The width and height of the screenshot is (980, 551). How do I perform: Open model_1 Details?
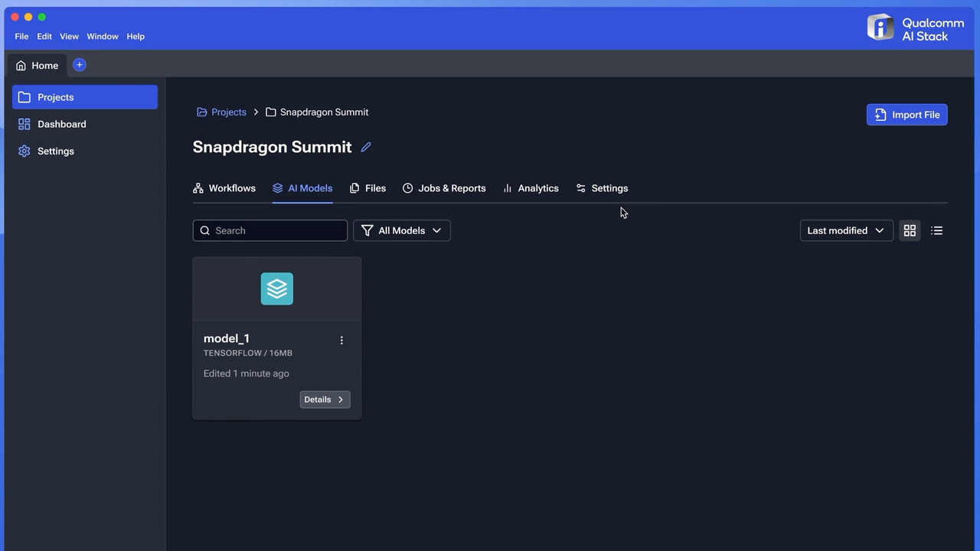[325, 399]
